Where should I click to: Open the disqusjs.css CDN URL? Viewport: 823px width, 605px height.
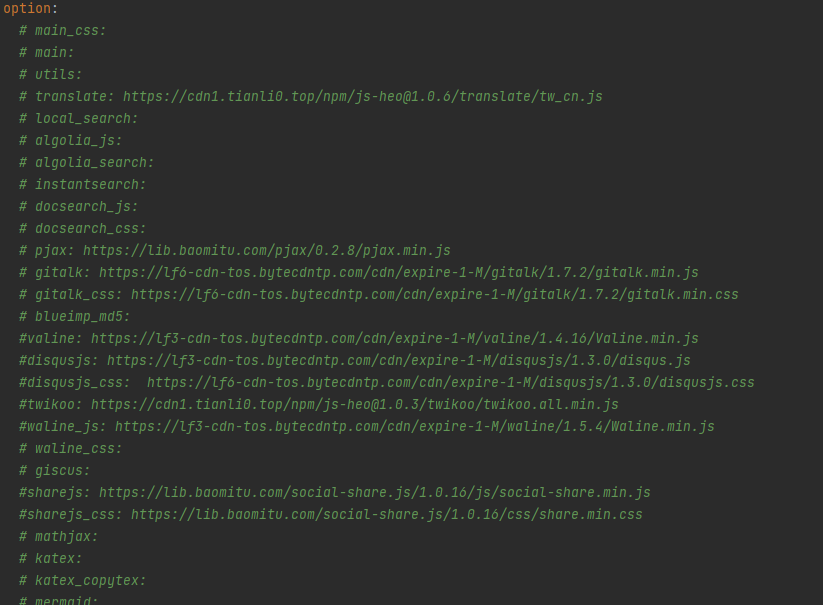pyautogui.click(x=450, y=383)
